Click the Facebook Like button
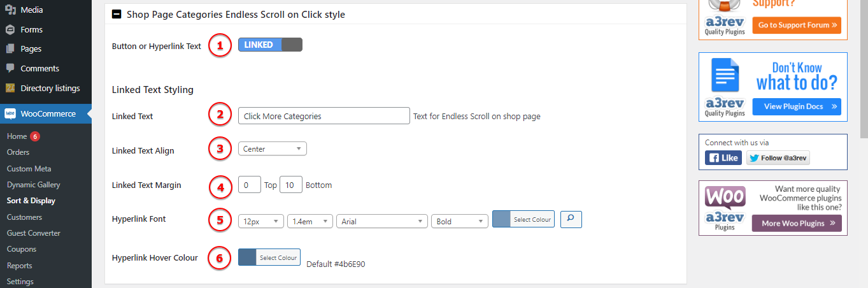Screen dimensions: 868x288 (x=723, y=158)
